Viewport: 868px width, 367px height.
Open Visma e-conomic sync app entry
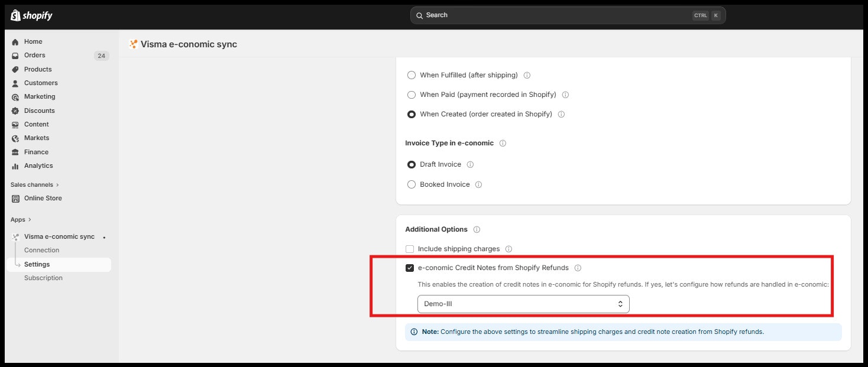point(59,236)
